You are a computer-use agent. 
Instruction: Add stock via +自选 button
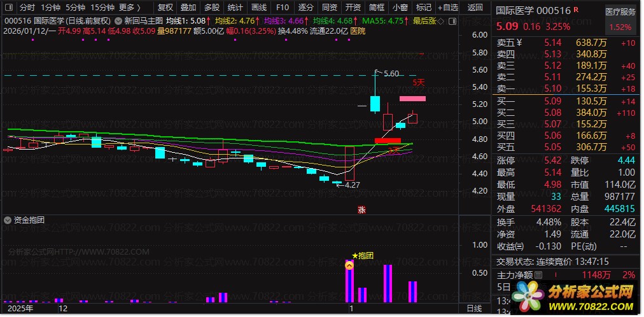coord(447,8)
